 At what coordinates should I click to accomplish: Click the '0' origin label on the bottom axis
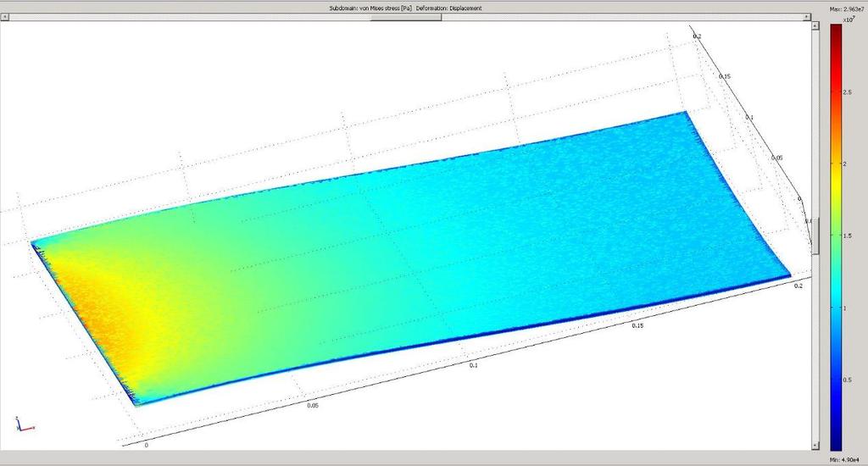click(146, 445)
